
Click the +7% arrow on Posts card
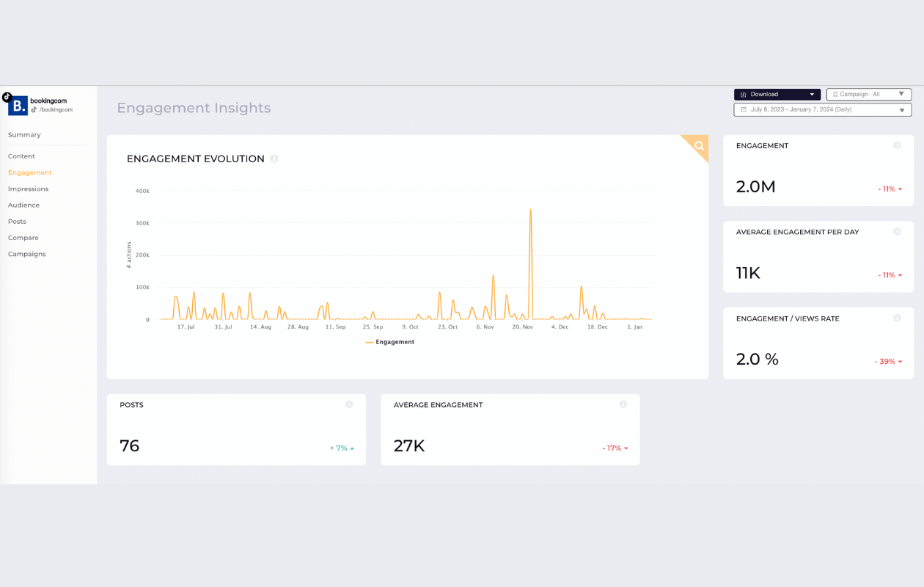tap(352, 448)
